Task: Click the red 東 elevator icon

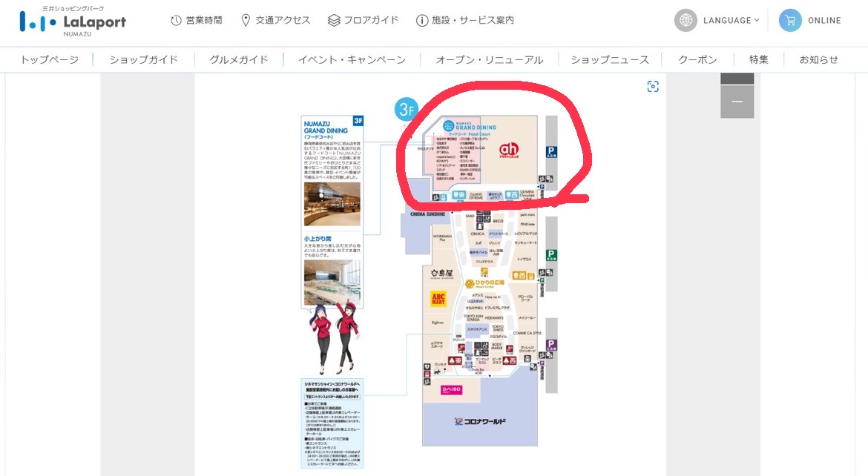Action: [455, 360]
